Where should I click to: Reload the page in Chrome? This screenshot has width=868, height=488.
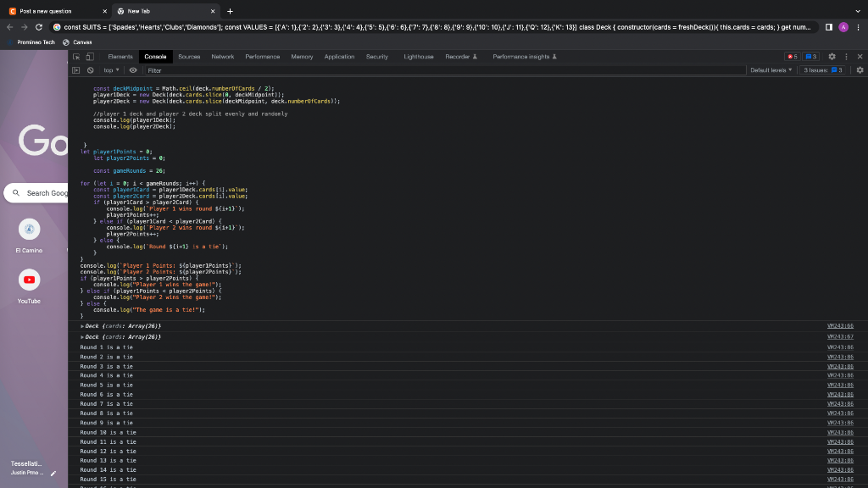point(39,27)
